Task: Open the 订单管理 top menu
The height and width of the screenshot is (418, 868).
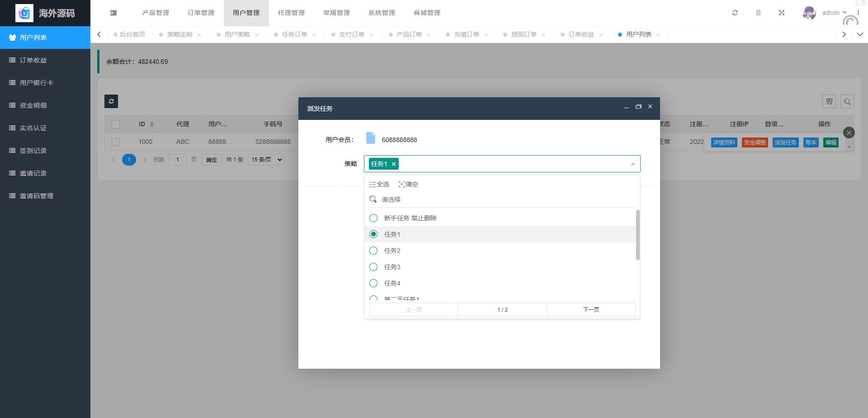Action: [x=201, y=13]
